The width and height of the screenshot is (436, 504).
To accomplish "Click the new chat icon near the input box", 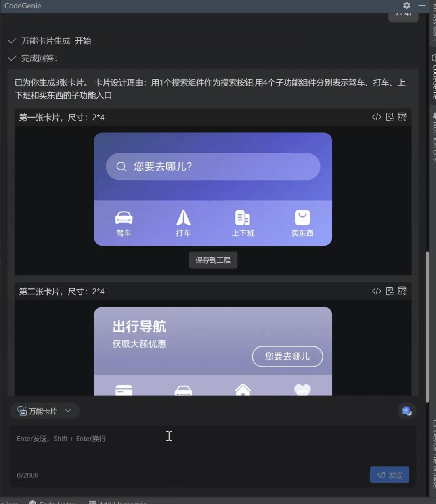I will pyautogui.click(x=407, y=411).
